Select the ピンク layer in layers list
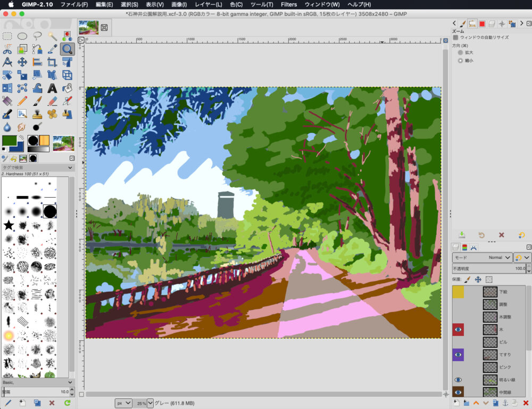Viewport: 532px width, 409px height. pyautogui.click(x=505, y=367)
